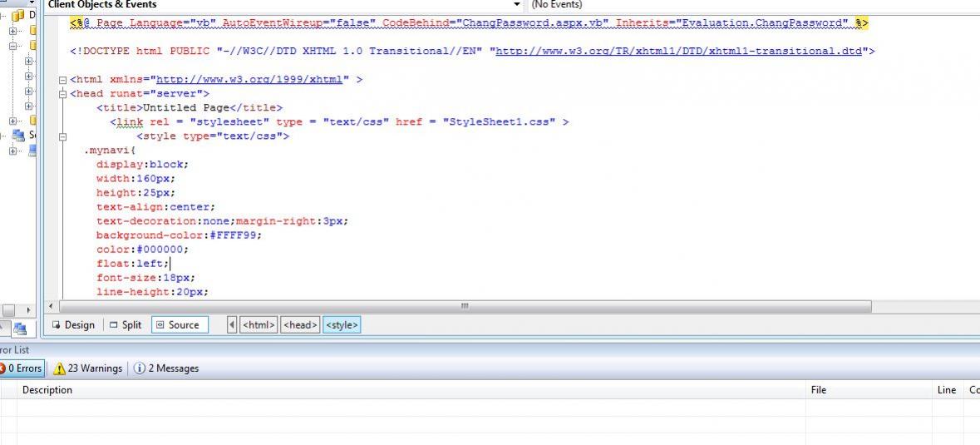
Task: Switch to Design view tab
Action: (x=73, y=325)
